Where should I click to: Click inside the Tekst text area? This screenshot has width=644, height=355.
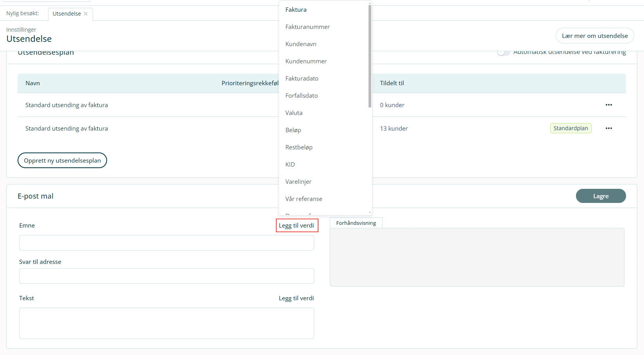pyautogui.click(x=166, y=323)
